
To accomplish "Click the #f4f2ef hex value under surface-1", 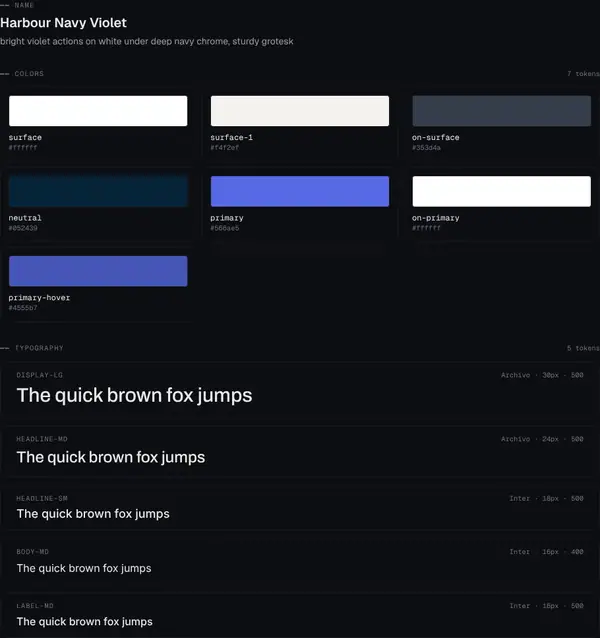I will click(x=225, y=148).
